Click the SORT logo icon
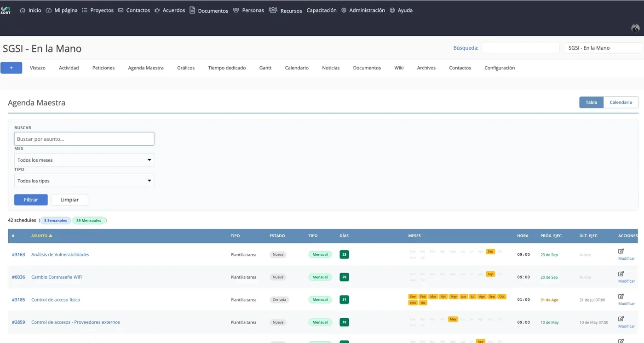Image resolution: width=644 pixels, height=343 pixels. pyautogui.click(x=6, y=10)
